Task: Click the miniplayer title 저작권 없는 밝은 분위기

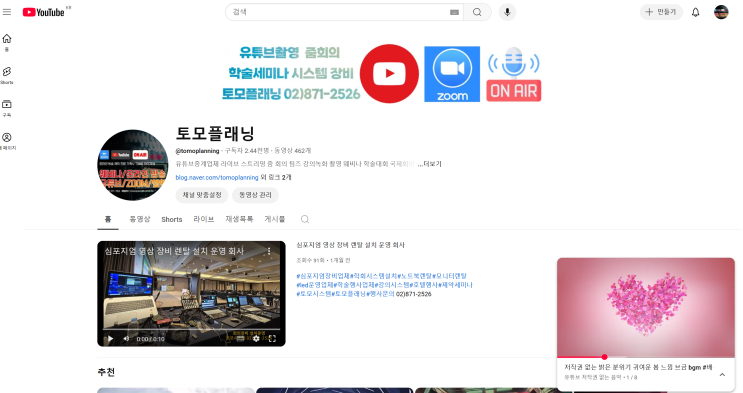Action: tap(638, 367)
